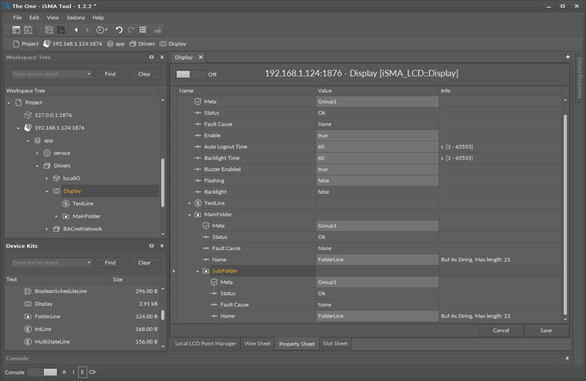Switch to Wire Sheet tab
This screenshot has height=381, width=586.
click(x=257, y=344)
